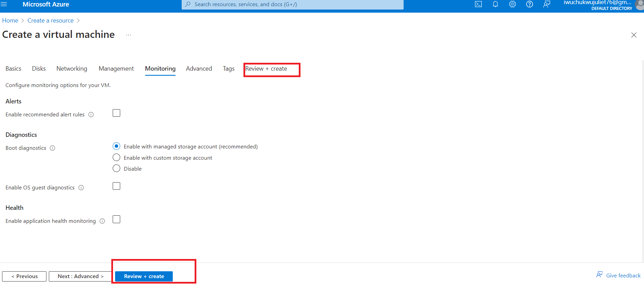Screen dimensions: 644x288
Task: Tick Enable application health monitoring checkbox
Action: (116, 219)
